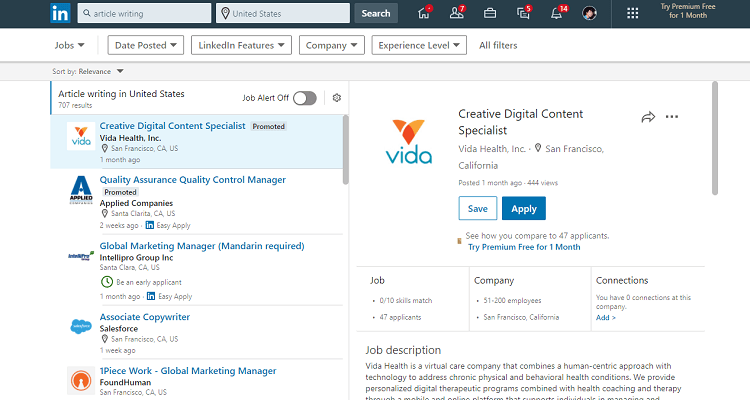Image resolution: width=750 pixels, height=400 pixels.
Task: Click the Apply button
Action: point(524,209)
